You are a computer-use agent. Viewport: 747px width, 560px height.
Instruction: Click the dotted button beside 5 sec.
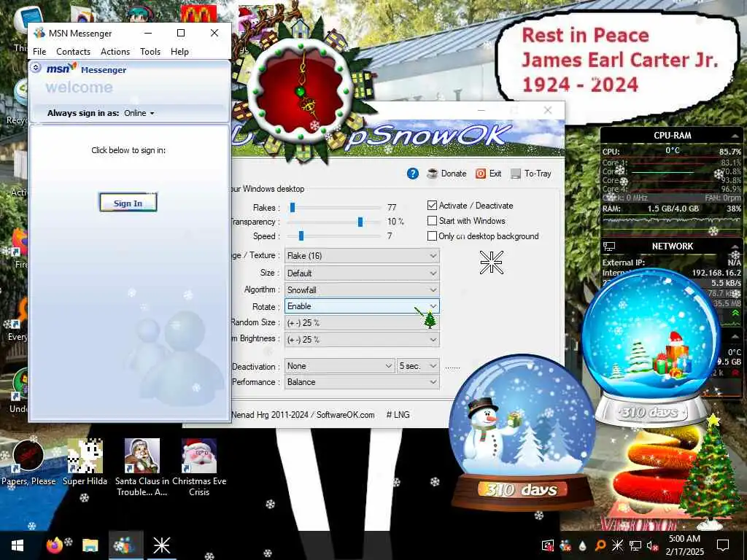pos(452,367)
